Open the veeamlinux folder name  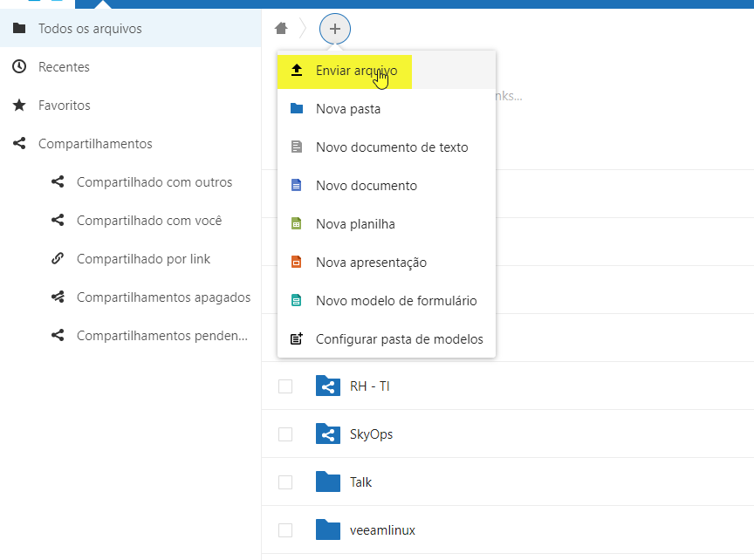pos(382,530)
